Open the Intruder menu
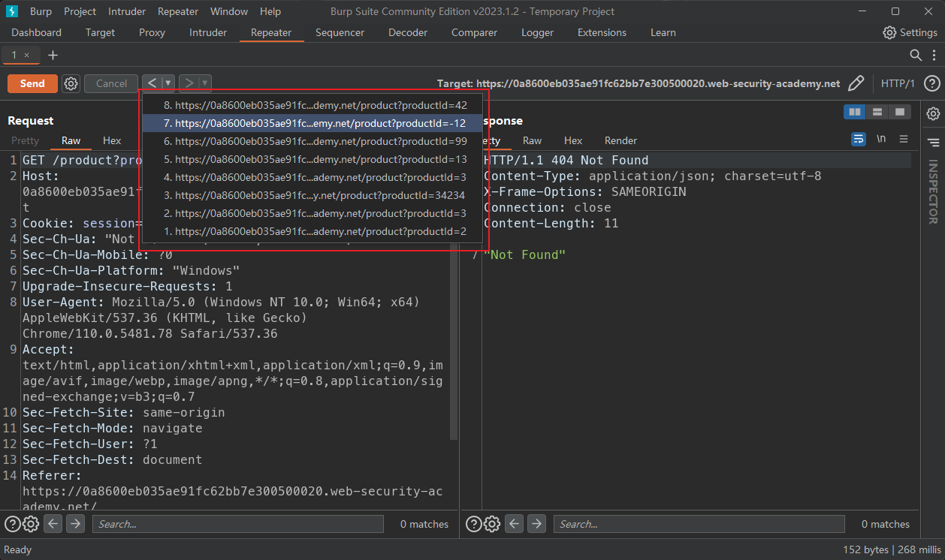 point(127,11)
